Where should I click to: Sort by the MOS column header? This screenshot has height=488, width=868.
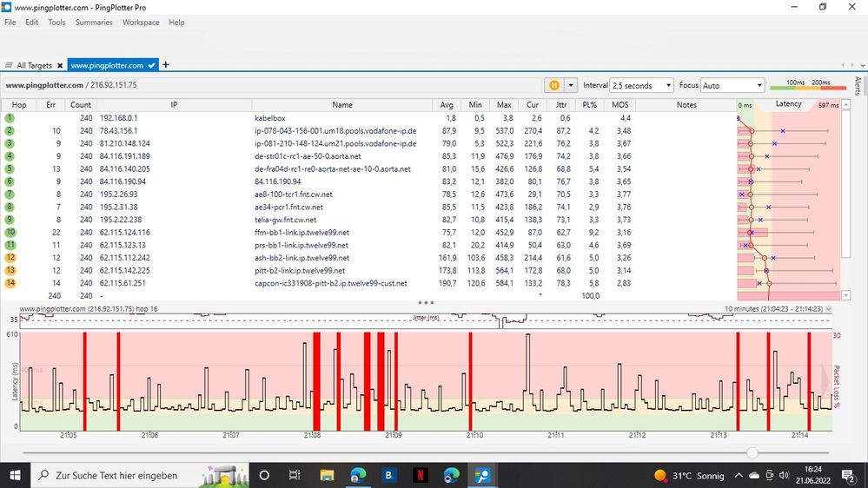click(620, 104)
